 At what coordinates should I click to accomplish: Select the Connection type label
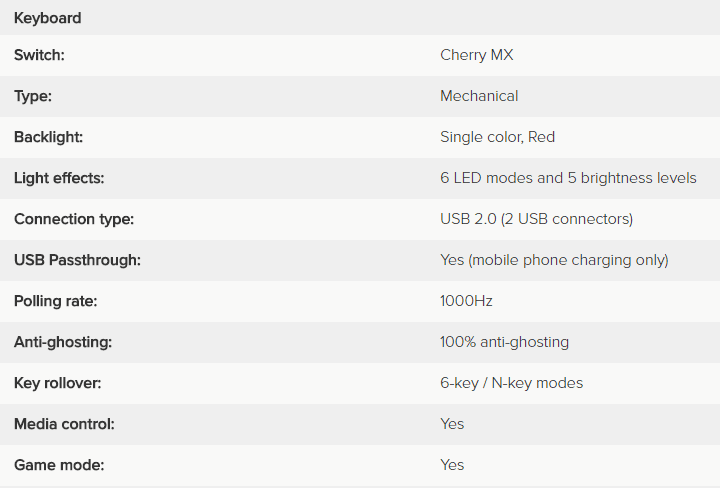point(74,219)
